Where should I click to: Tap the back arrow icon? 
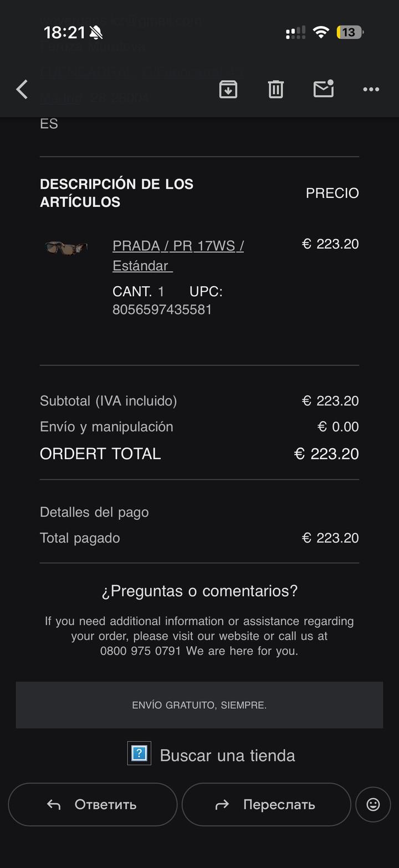click(22, 89)
